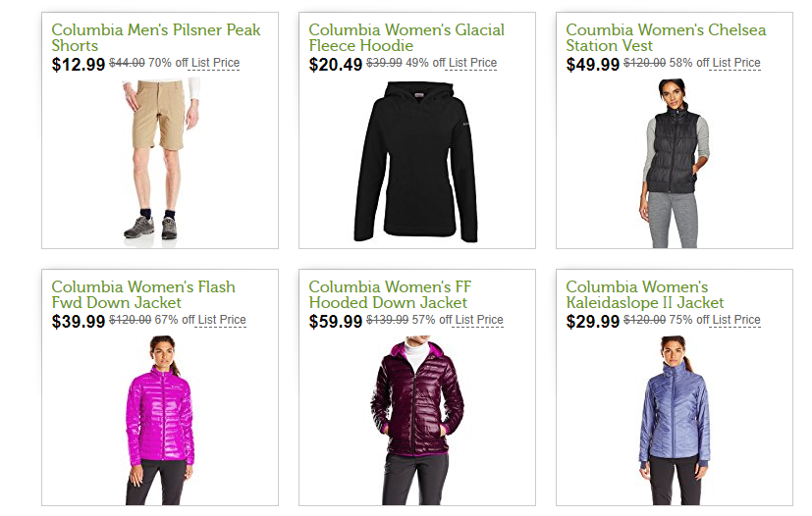The image size is (812, 516).
Task: Open Columbia Women's Glacial Fleece Hoodie title
Action: (406, 37)
